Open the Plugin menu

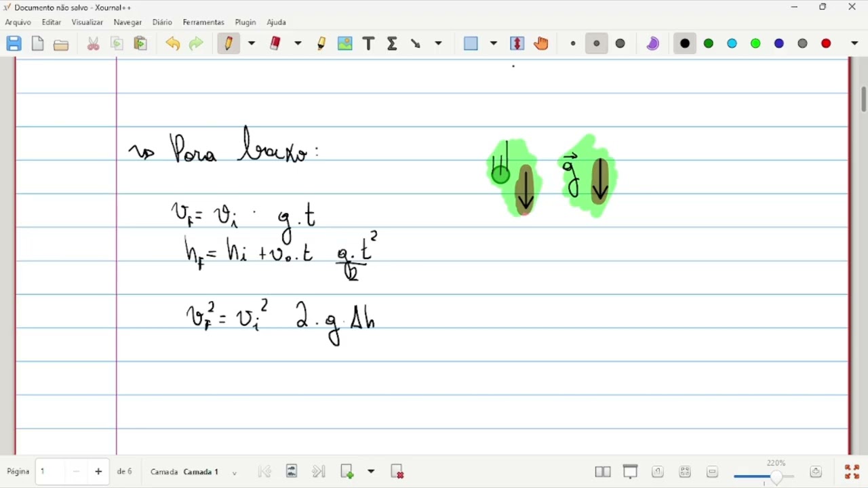tap(245, 22)
